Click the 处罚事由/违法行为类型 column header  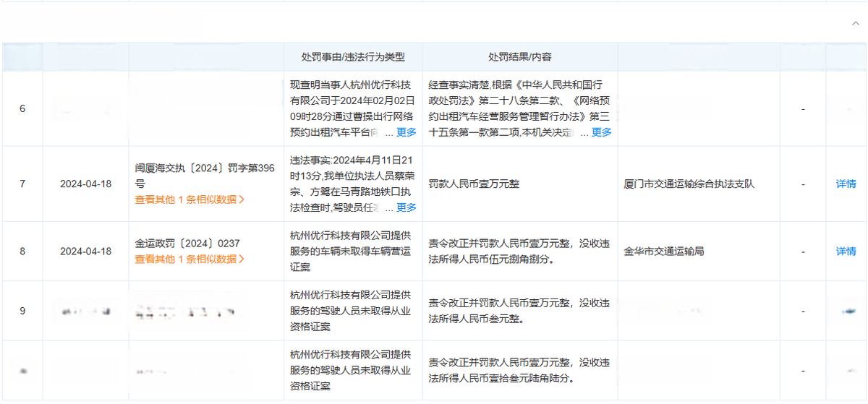coord(353,57)
